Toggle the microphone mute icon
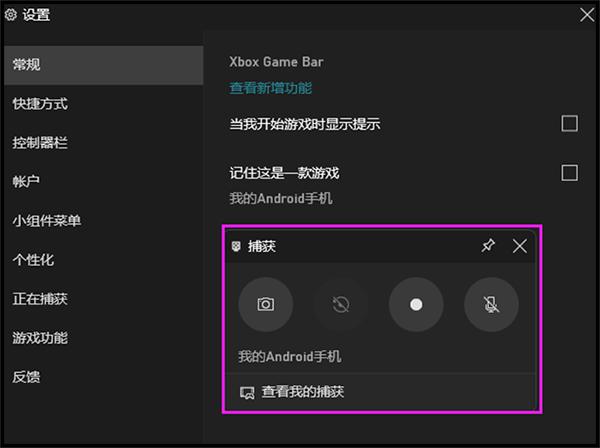Viewport: 600px width, 448px height. (491, 305)
